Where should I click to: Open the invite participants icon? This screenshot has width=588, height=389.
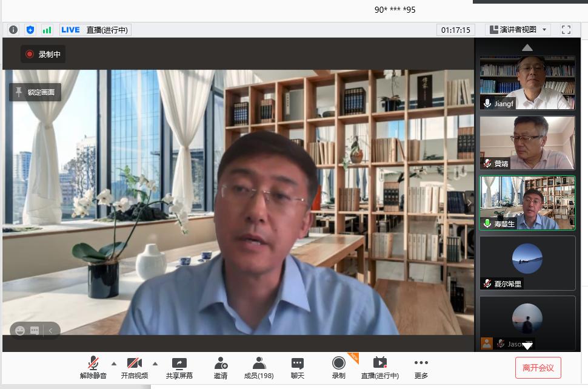coord(221,368)
